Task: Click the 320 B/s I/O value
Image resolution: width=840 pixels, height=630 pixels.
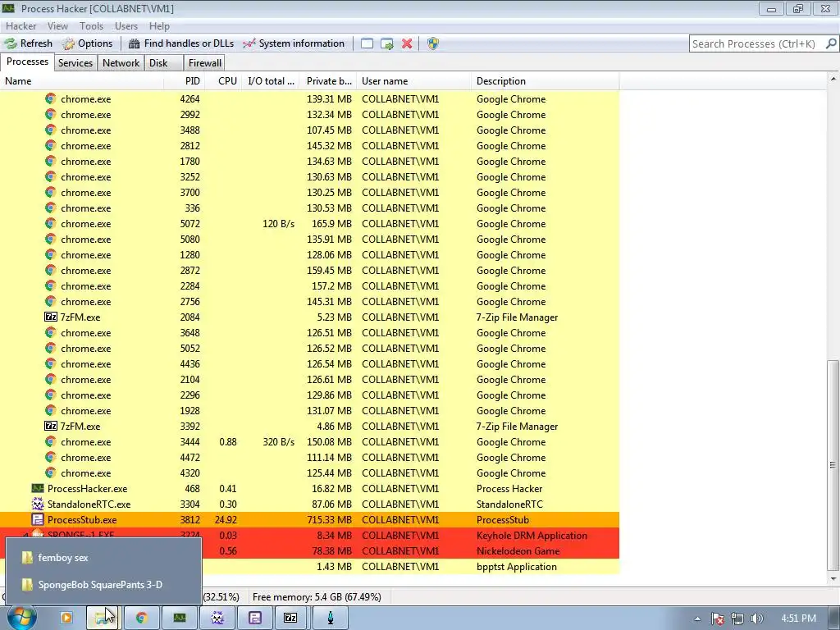Action: tap(279, 442)
